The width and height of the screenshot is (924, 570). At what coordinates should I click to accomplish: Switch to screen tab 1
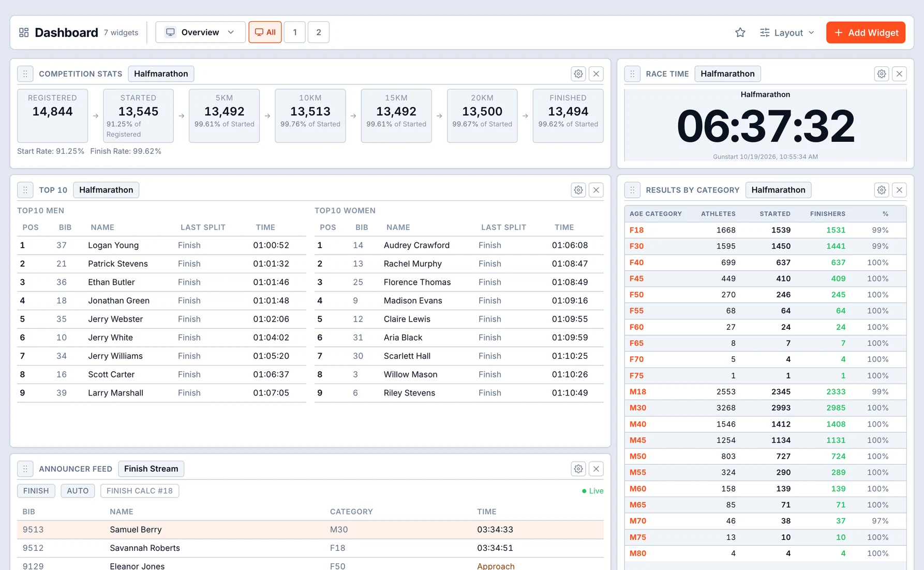pos(295,32)
